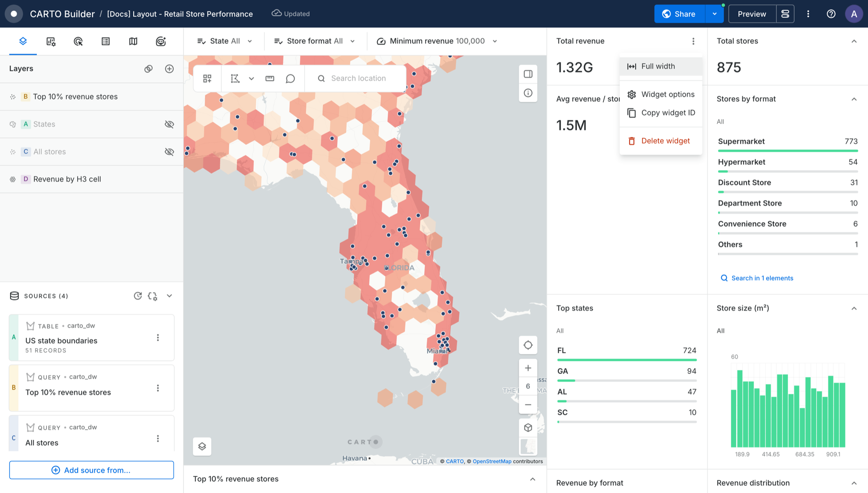Refresh data sources icon

[x=138, y=296]
